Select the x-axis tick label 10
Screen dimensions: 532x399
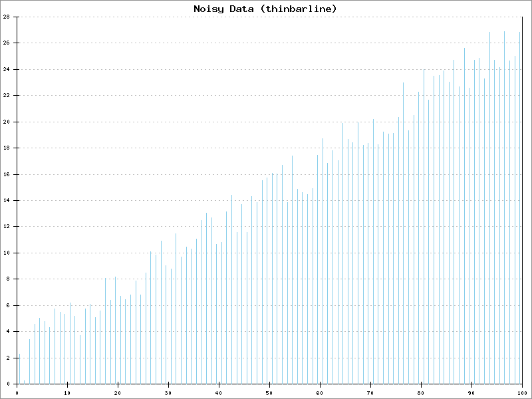pos(67,393)
